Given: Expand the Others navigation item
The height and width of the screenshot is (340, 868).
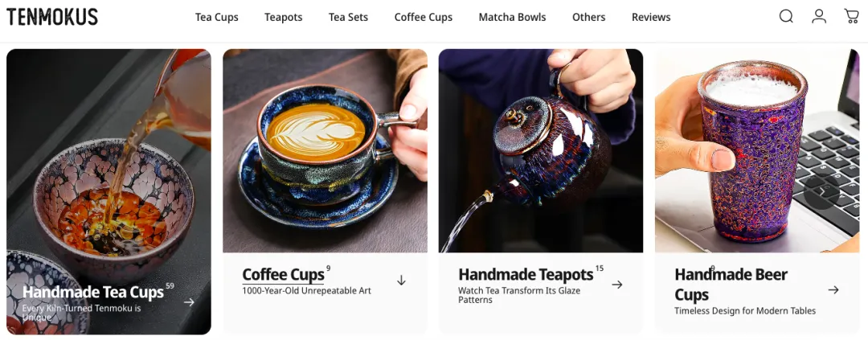Looking at the screenshot, I should [x=588, y=17].
